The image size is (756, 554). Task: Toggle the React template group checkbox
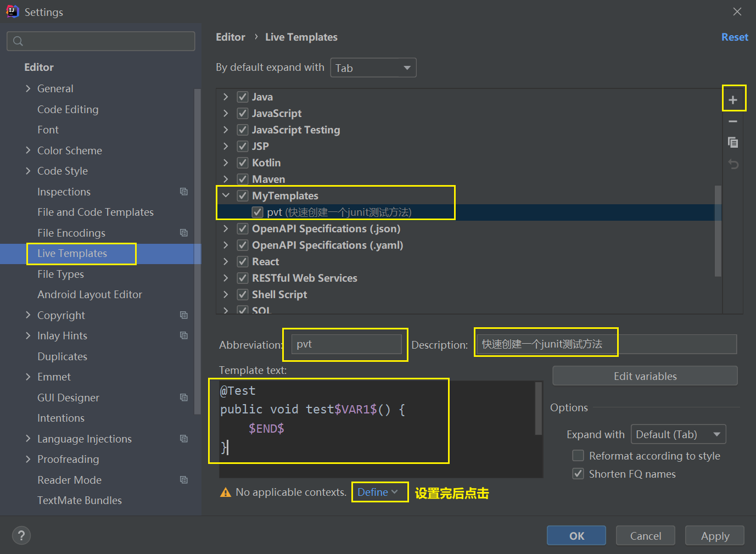243,261
